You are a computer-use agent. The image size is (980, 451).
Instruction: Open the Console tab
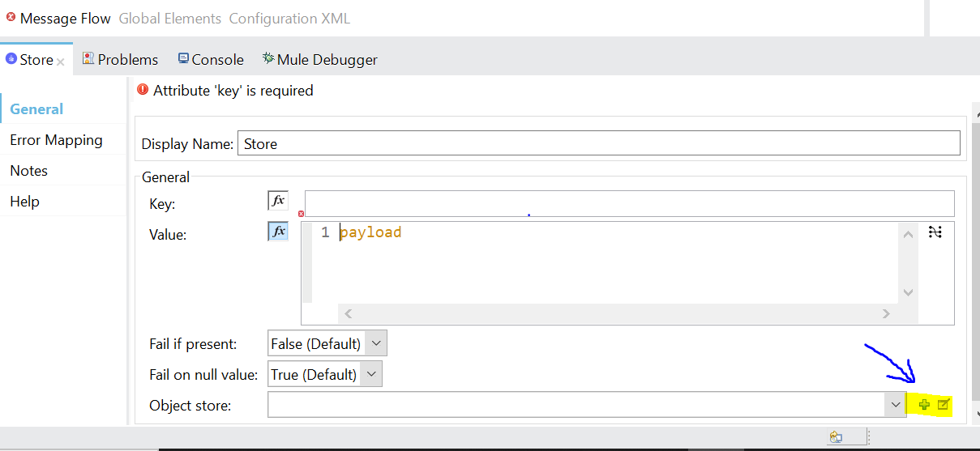[x=211, y=59]
